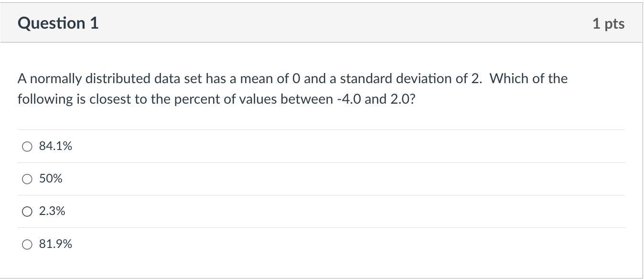Click the 81.9% answer label text
644x279 pixels.
[x=55, y=244]
